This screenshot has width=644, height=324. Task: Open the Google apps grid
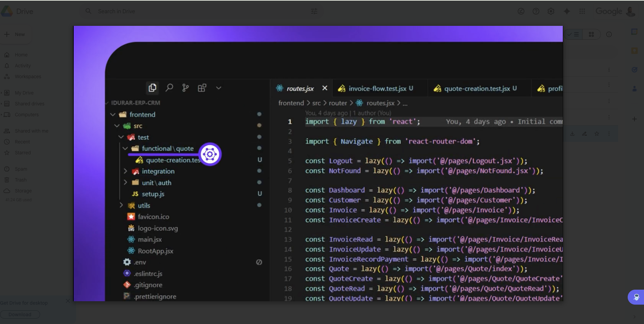click(x=582, y=11)
